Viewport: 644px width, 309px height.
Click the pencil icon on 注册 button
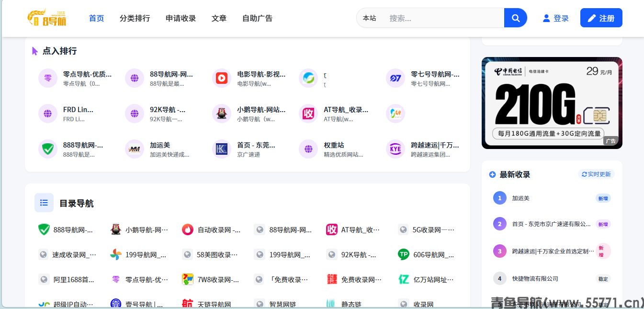pyautogui.click(x=592, y=18)
